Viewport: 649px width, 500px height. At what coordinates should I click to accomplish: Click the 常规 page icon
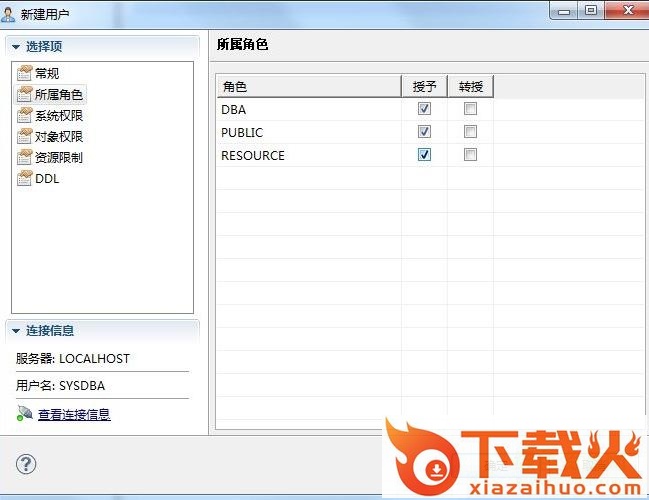pyautogui.click(x=24, y=73)
